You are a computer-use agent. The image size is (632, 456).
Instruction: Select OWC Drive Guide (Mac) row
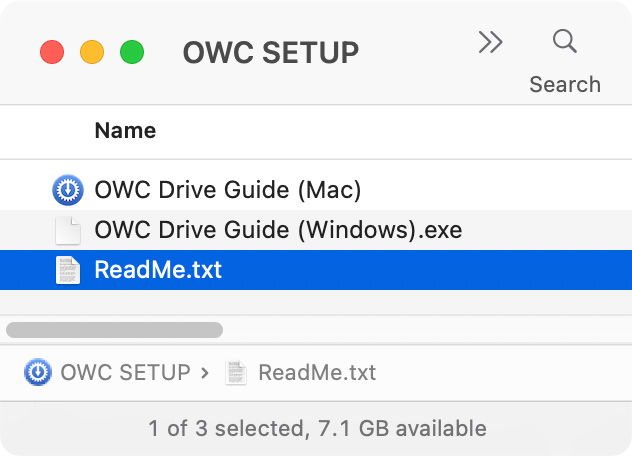tap(316, 190)
